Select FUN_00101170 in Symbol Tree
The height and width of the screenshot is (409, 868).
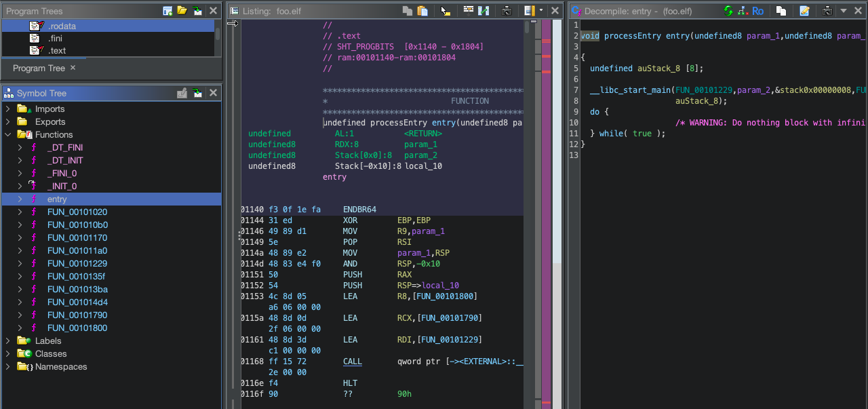tap(77, 237)
